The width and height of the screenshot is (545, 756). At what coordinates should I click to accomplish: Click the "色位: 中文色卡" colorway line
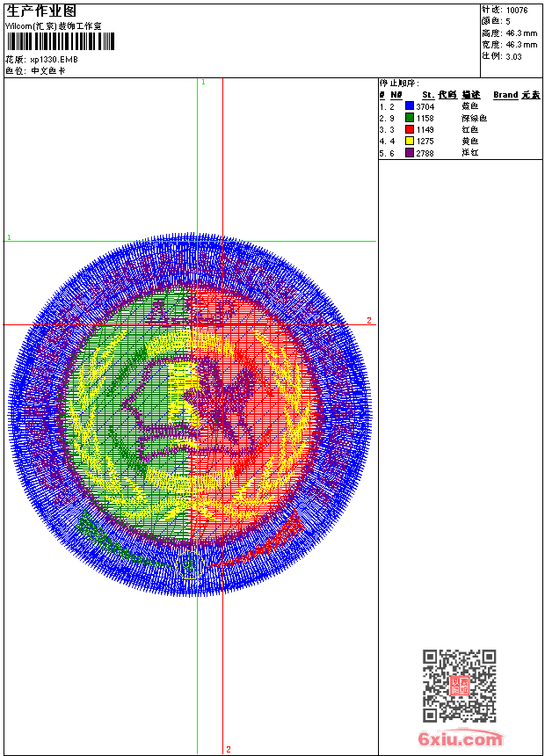point(35,71)
